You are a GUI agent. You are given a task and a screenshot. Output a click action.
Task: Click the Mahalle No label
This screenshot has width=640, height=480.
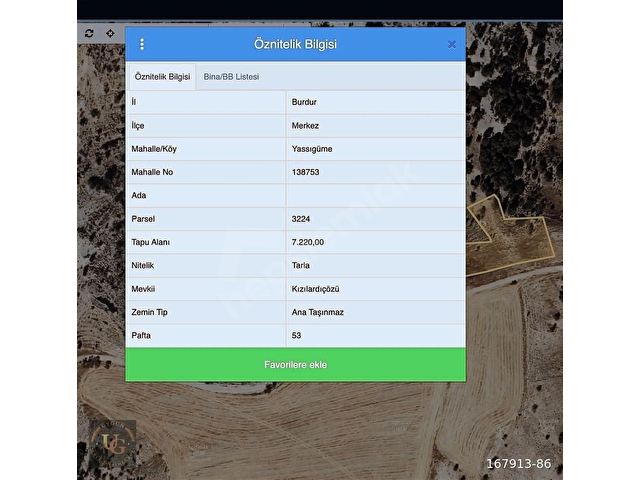click(x=152, y=172)
